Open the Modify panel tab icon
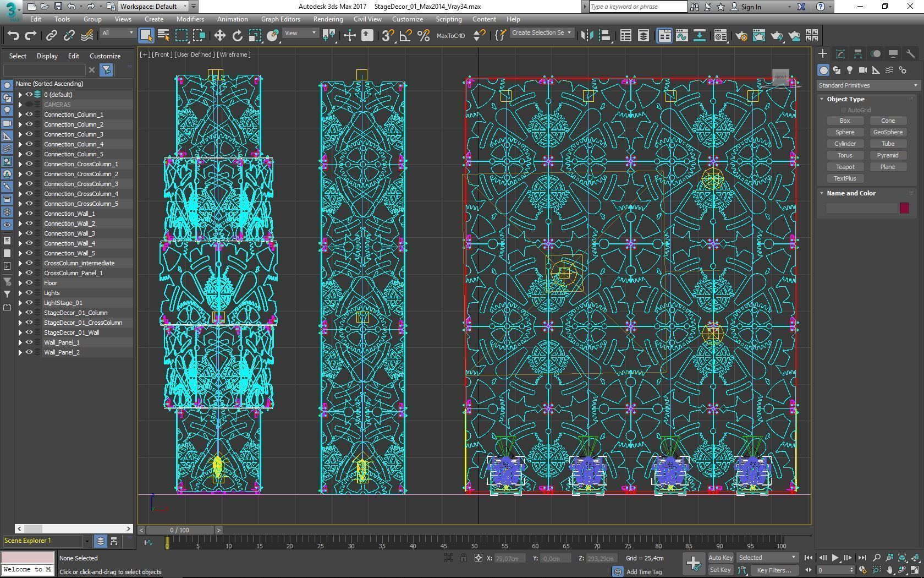This screenshot has width=924, height=578. (x=840, y=54)
